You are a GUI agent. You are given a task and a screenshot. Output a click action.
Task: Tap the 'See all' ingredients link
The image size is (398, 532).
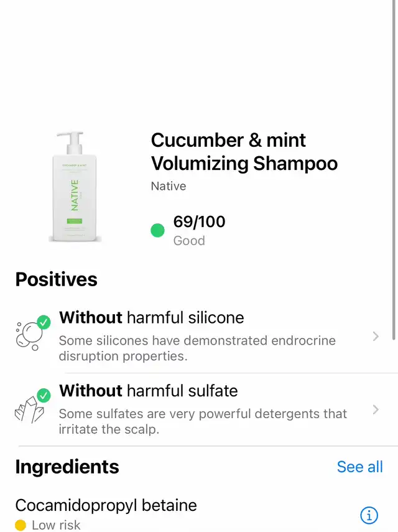[x=359, y=467]
